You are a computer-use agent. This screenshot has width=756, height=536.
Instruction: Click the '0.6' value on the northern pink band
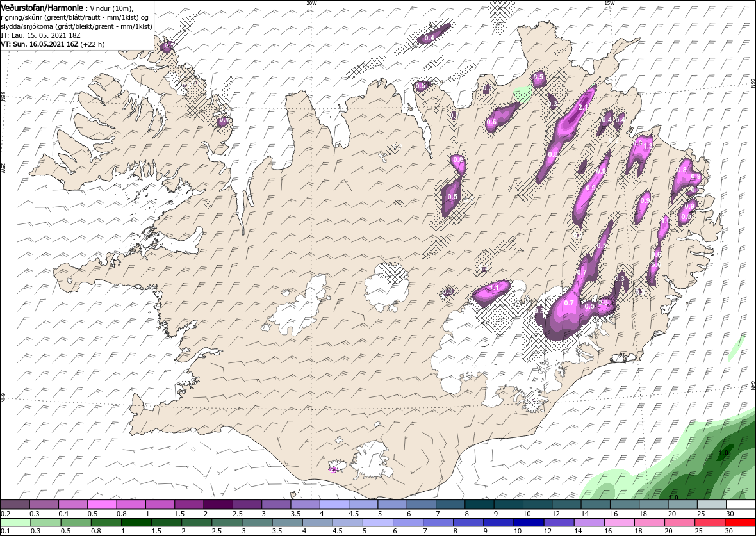pos(491,122)
